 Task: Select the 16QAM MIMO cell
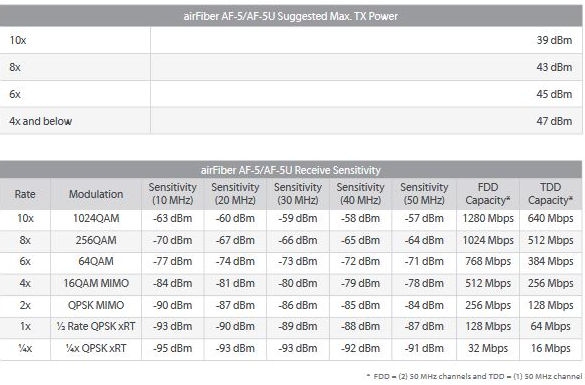[x=96, y=283]
